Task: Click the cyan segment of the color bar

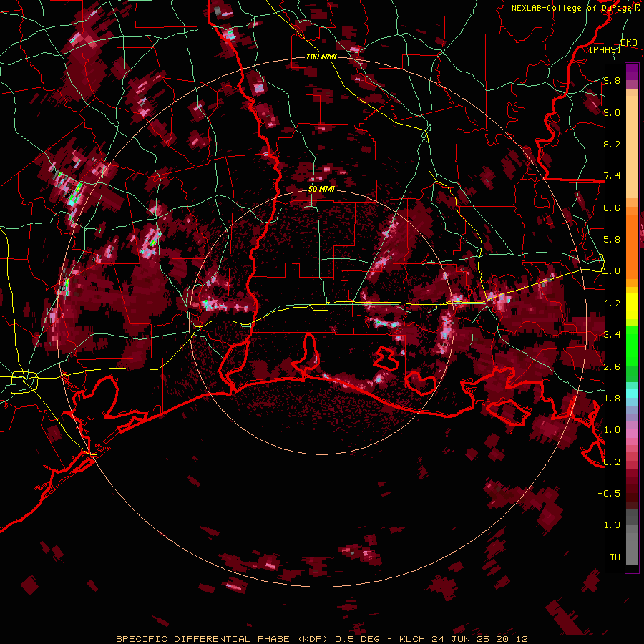Action: [632, 394]
